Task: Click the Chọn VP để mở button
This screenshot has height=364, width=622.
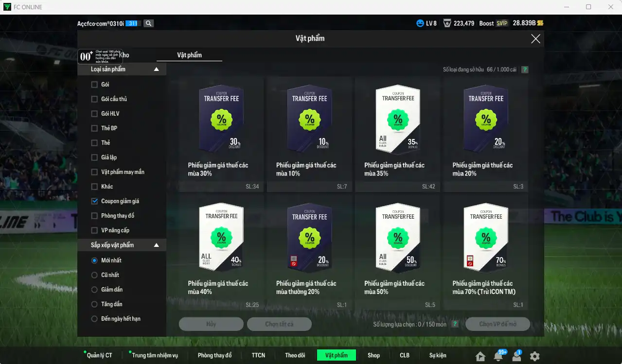Action: click(498, 324)
